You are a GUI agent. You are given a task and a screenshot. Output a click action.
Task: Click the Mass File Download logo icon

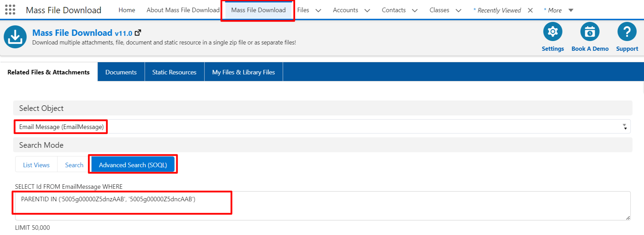[15, 37]
